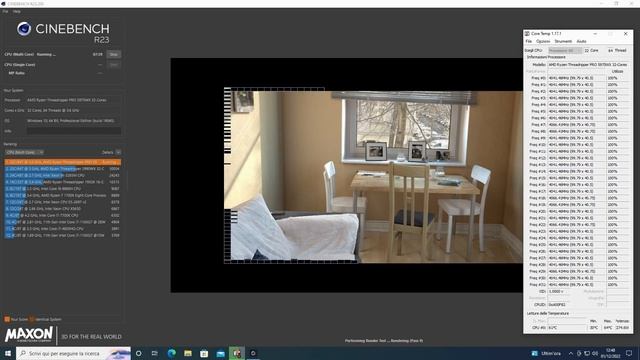
Task: Select the highlighted orange Running ranking row
Action: (x=63, y=162)
